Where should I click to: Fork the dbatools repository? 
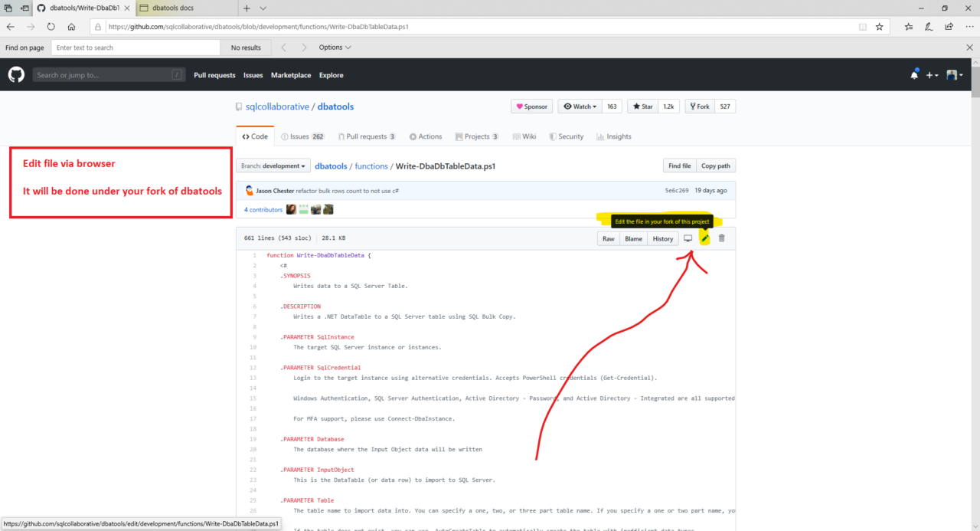[x=700, y=107]
